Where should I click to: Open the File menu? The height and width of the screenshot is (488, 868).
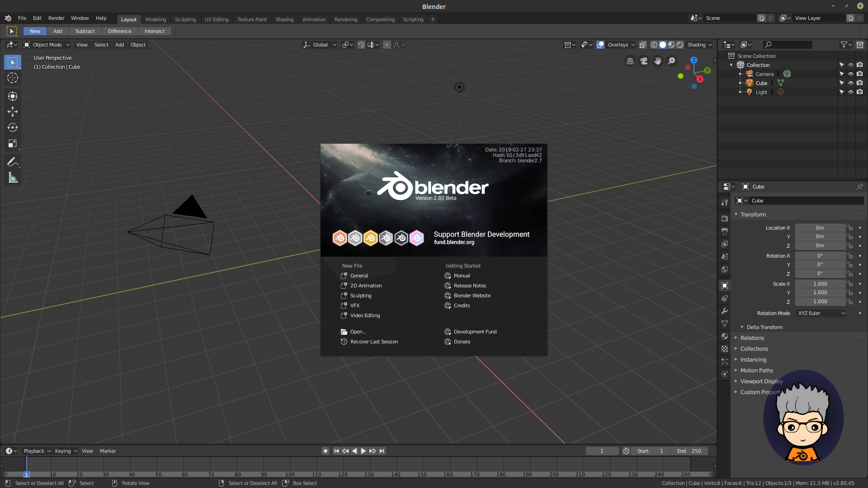click(22, 18)
